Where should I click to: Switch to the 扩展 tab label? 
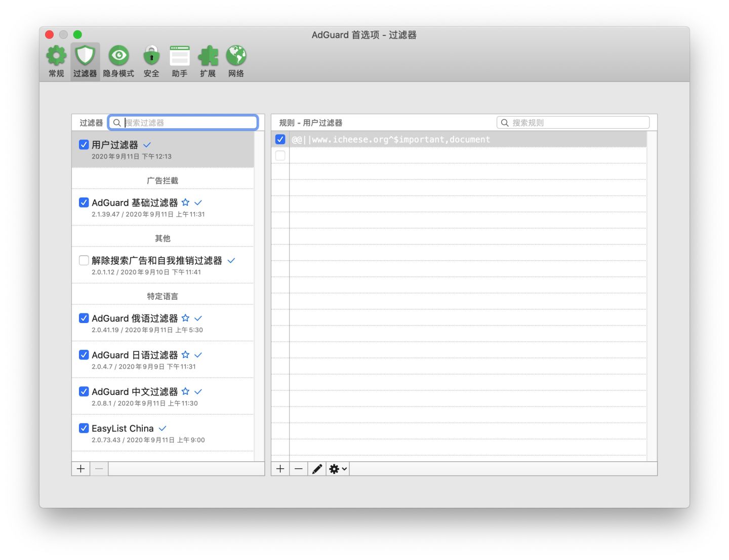[x=208, y=73]
